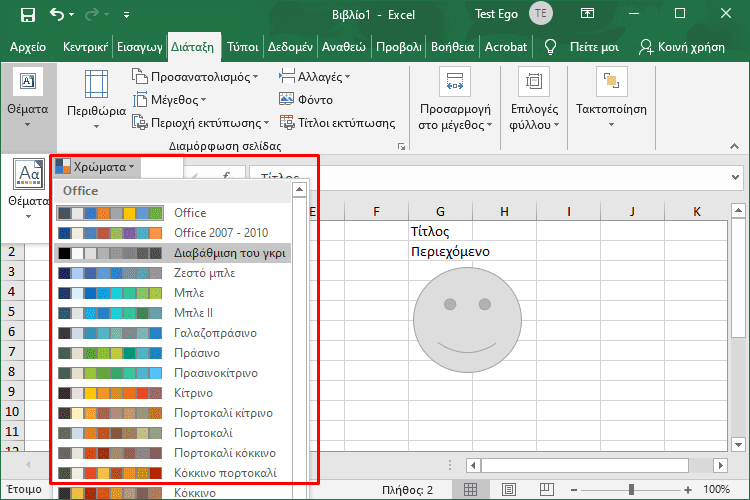Switch to the Τύποι tab
The height and width of the screenshot is (500, 750).
click(243, 47)
